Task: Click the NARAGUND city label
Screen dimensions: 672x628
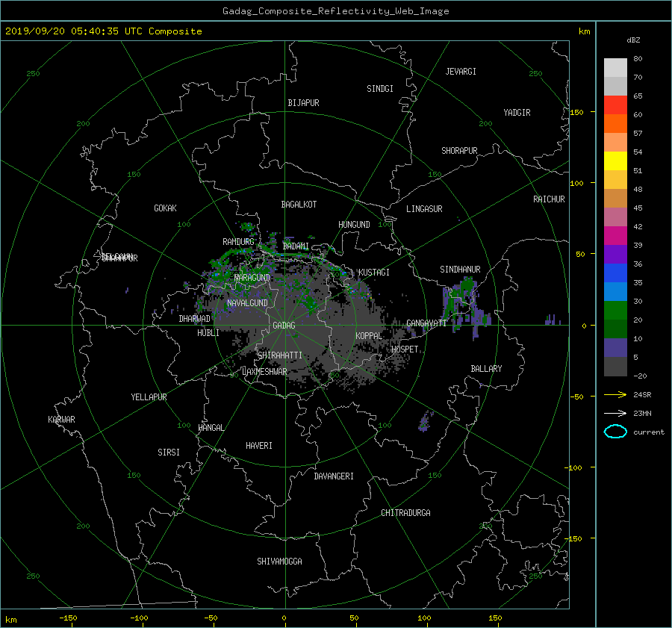Action: 252,278
